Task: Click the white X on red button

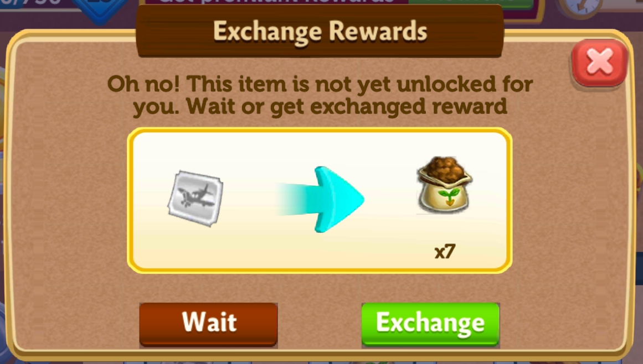Action: [x=600, y=61]
